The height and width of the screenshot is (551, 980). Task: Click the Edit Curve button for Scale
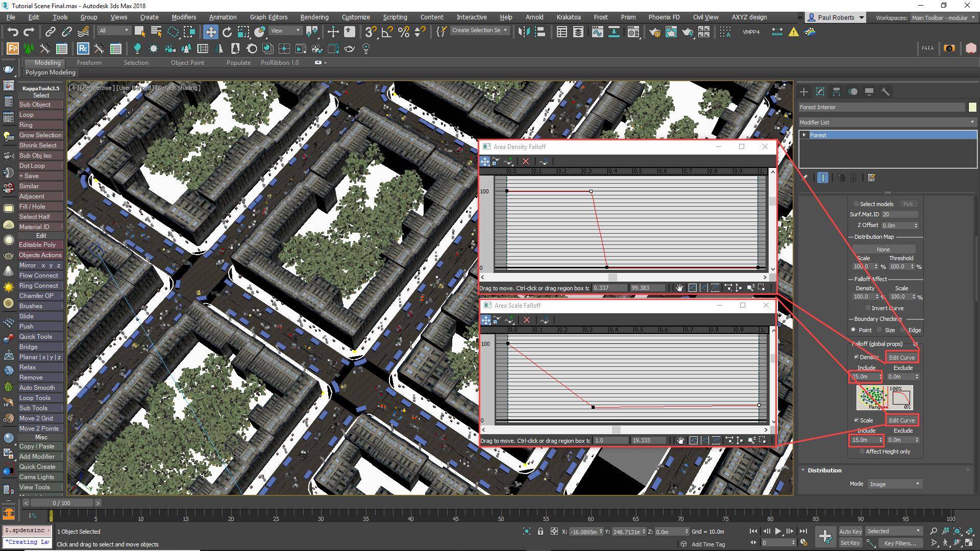pos(901,420)
